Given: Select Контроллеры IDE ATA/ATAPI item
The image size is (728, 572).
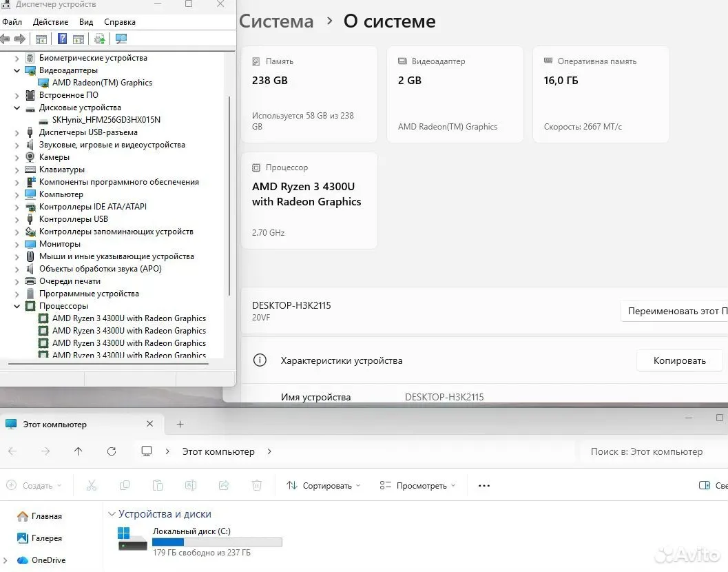Looking at the screenshot, I should [x=93, y=207].
